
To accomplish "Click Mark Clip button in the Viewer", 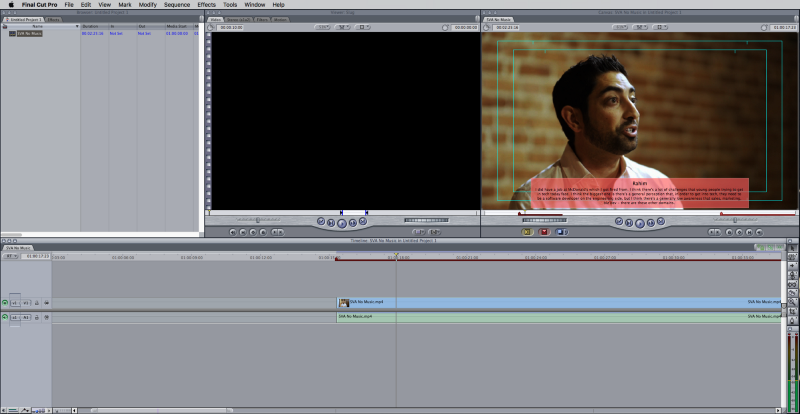I will [x=243, y=232].
